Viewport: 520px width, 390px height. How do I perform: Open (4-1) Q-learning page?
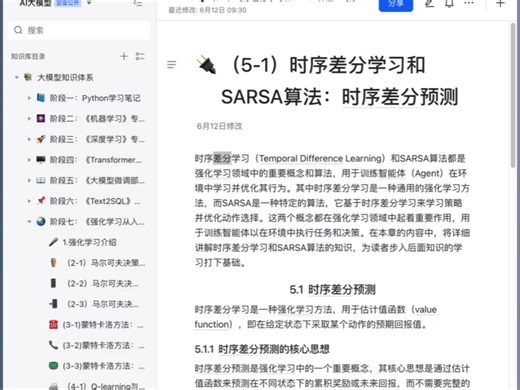click(x=106, y=387)
